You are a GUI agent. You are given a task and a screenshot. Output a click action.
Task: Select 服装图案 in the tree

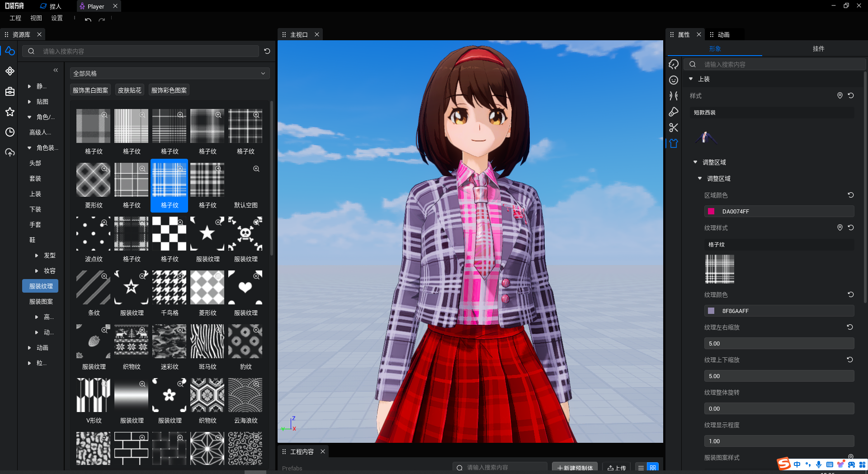point(41,302)
